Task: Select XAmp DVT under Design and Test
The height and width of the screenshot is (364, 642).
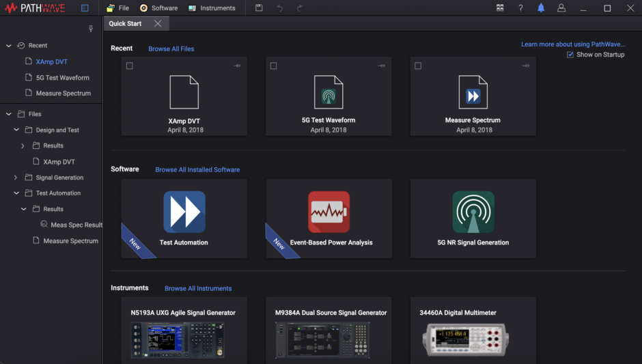Action: [x=59, y=162]
